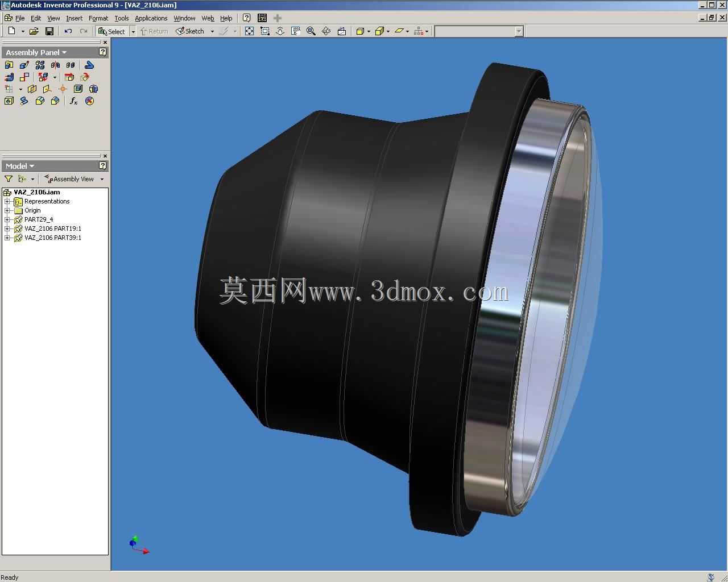Screen dimensions: 728x582
Task: Click the Save floppy disk icon
Action: 49,31
